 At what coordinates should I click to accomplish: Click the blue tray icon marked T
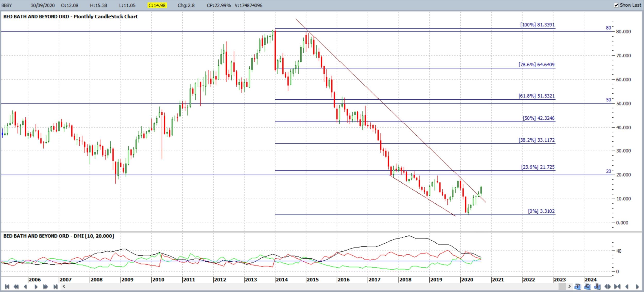click(x=578, y=287)
